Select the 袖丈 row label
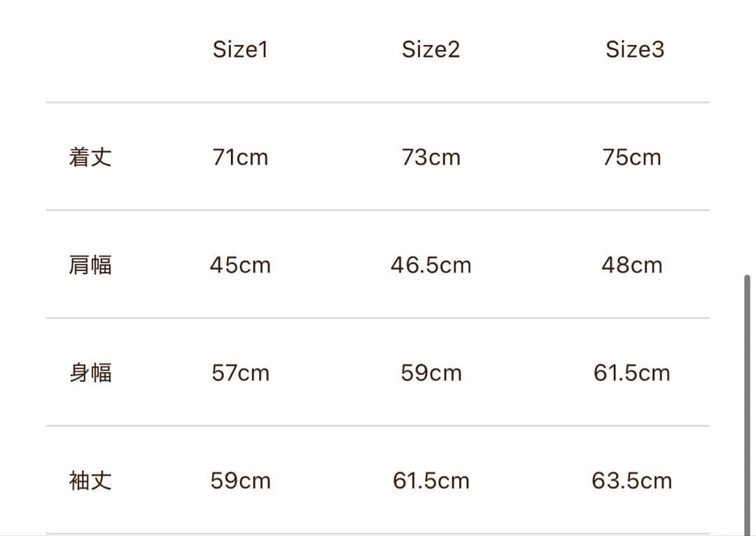Viewport: 756px width, 536px height. click(90, 481)
